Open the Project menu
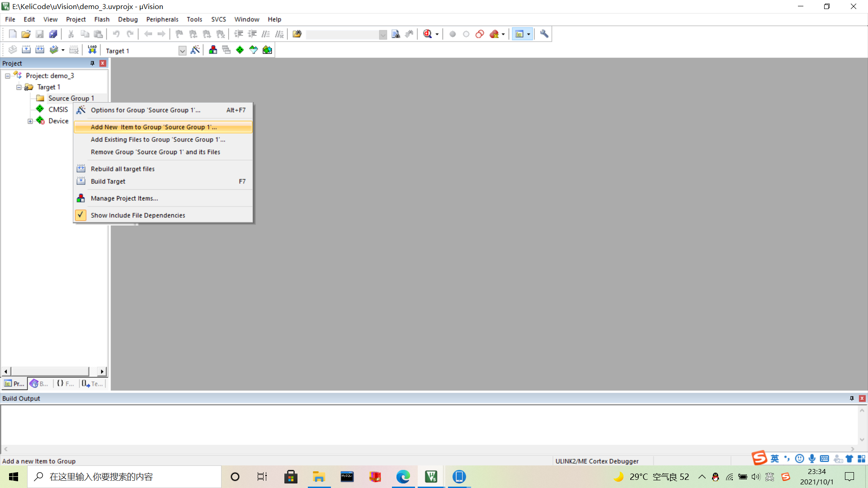The height and width of the screenshot is (488, 868). pyautogui.click(x=75, y=19)
